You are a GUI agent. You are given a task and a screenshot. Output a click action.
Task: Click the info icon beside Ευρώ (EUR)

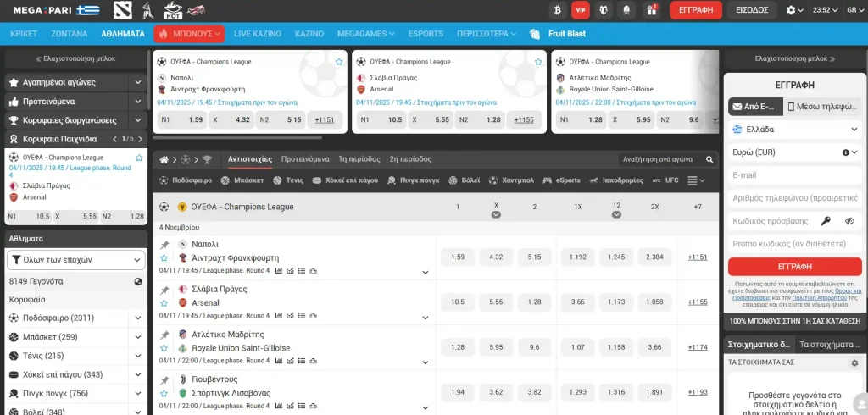click(846, 152)
